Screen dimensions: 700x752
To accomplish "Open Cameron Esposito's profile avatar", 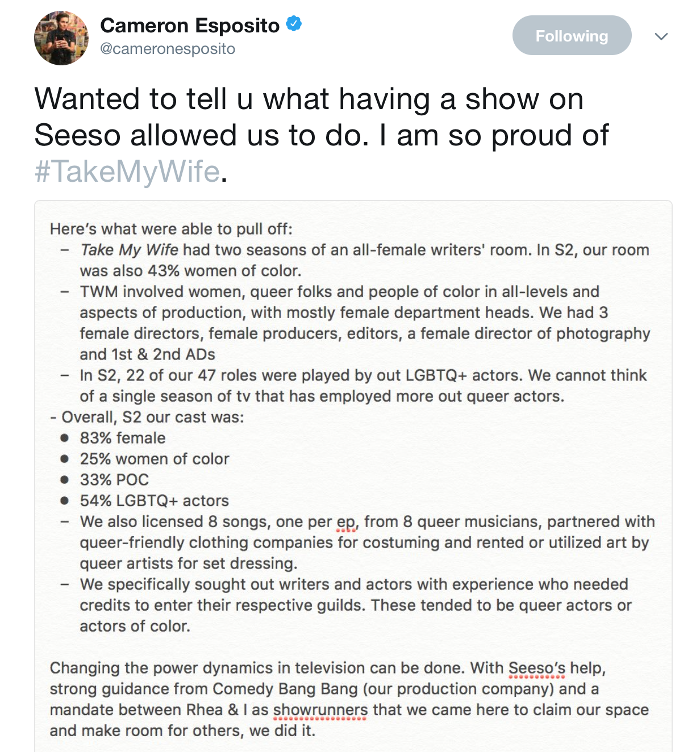I will [61, 38].
